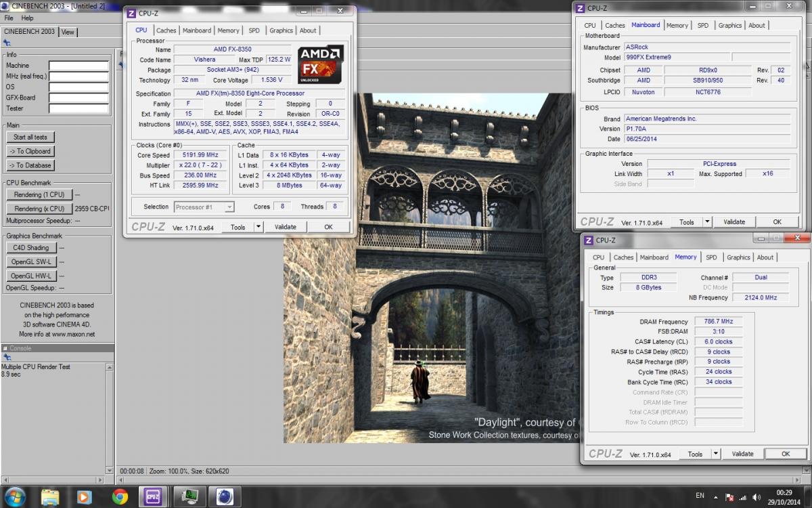
Task: Open Google Chrome from the taskbar
Action: (120, 496)
